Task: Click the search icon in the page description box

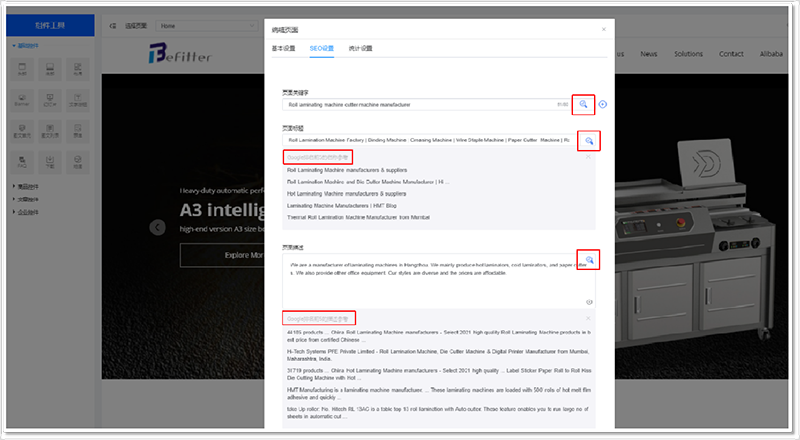Action: pyautogui.click(x=589, y=260)
